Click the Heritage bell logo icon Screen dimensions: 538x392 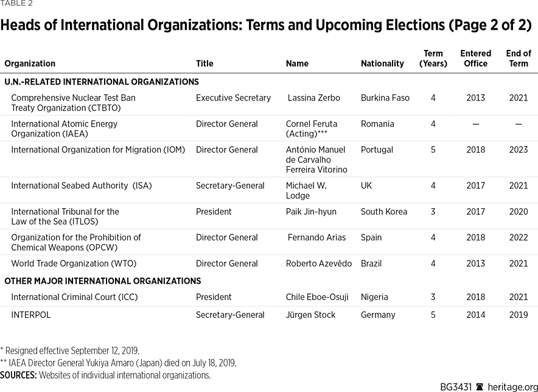[480, 387]
